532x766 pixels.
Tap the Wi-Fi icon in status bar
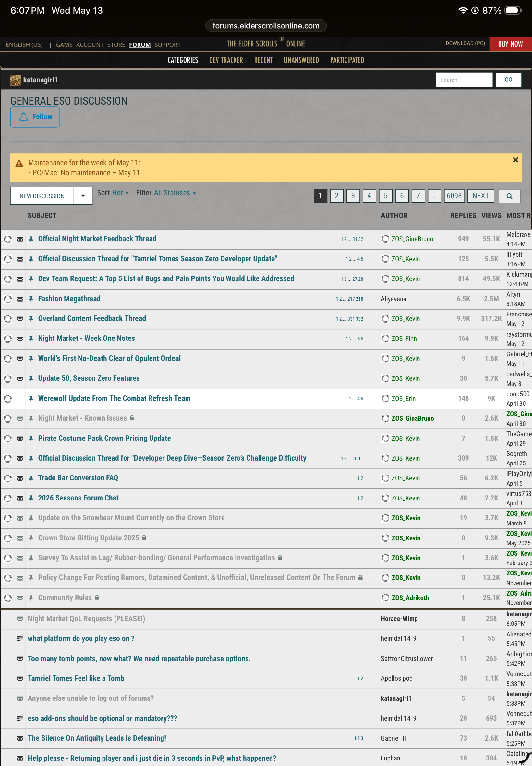463,10
